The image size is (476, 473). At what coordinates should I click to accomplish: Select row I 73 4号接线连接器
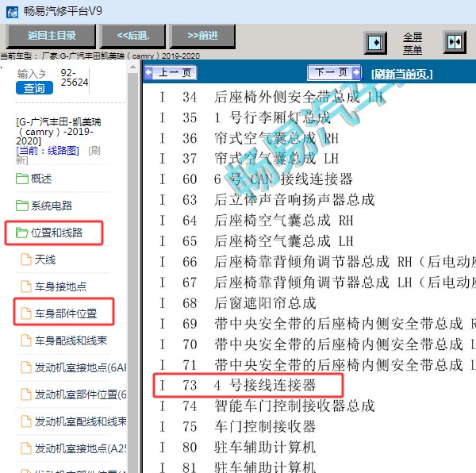238,385
